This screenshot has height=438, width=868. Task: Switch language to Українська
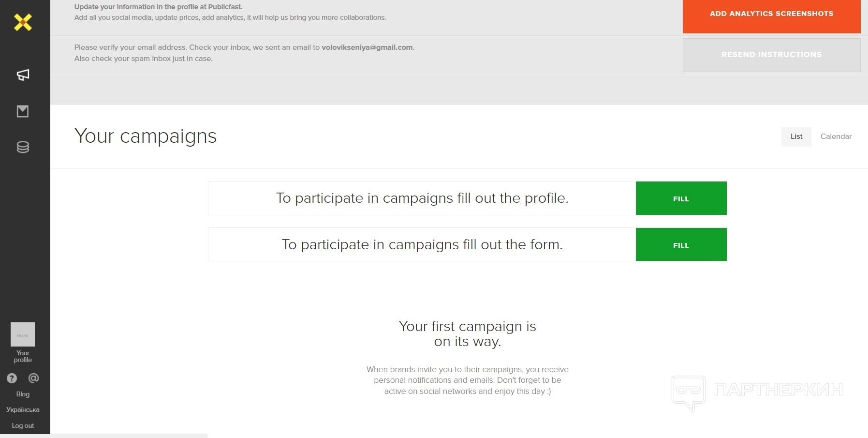point(23,410)
